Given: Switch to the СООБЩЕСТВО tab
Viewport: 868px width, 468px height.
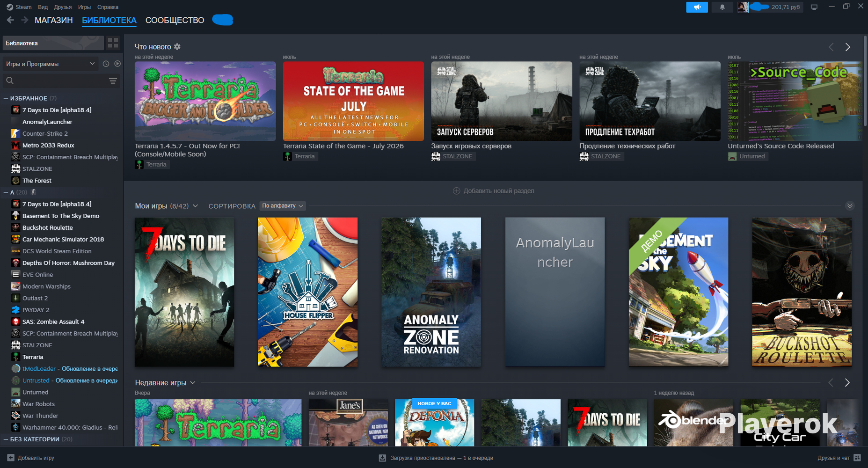Looking at the screenshot, I should coord(175,20).
